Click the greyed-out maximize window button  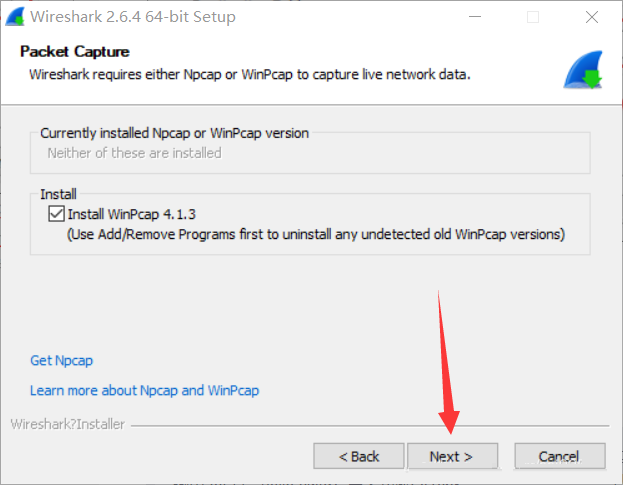pyautogui.click(x=533, y=17)
